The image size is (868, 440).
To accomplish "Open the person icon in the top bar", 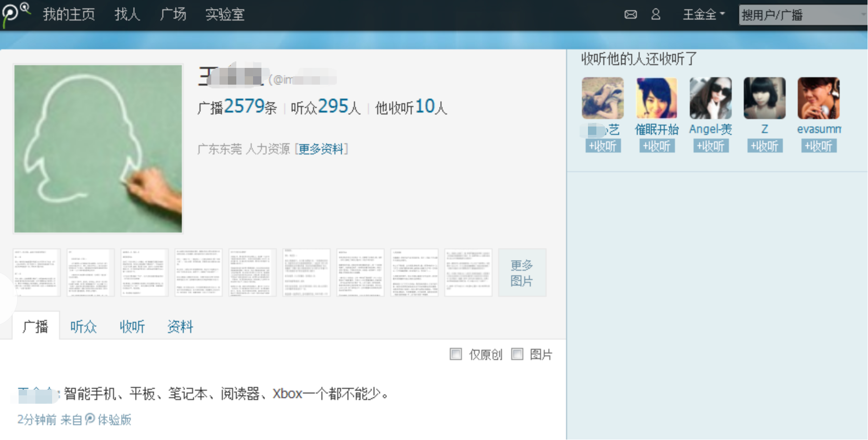I will click(656, 14).
